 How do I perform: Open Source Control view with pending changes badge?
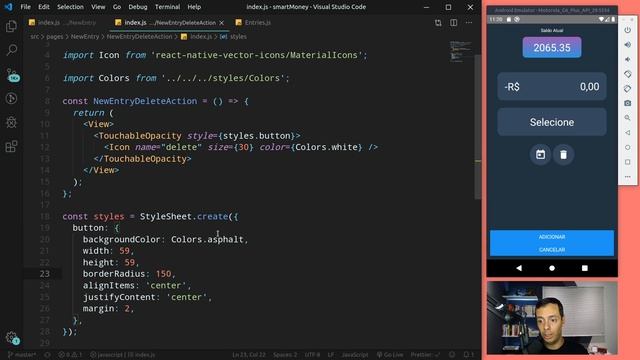pos(12,75)
